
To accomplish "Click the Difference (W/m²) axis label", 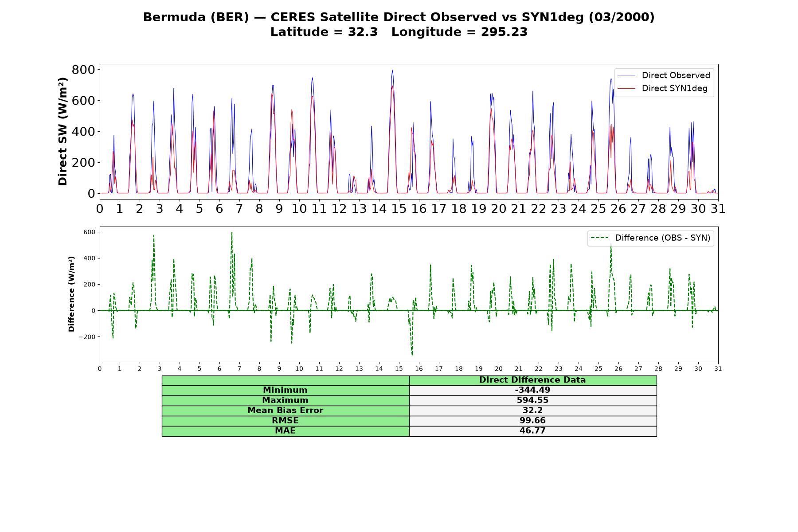I will tap(71, 294).
